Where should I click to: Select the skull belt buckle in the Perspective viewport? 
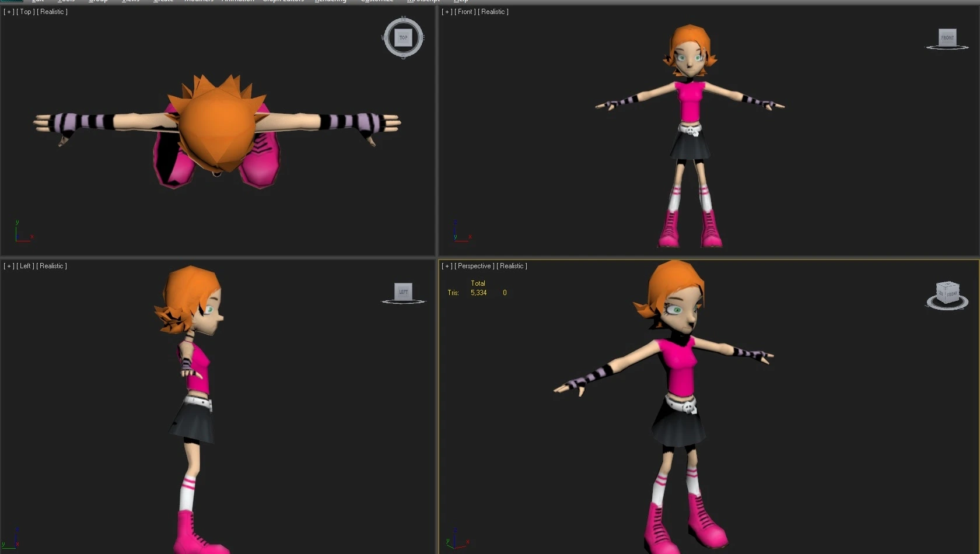point(688,408)
